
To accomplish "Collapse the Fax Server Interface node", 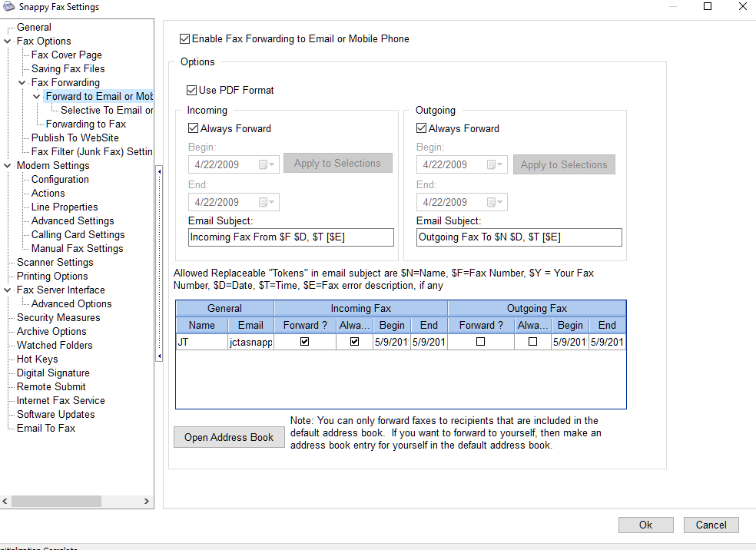I will (8, 290).
